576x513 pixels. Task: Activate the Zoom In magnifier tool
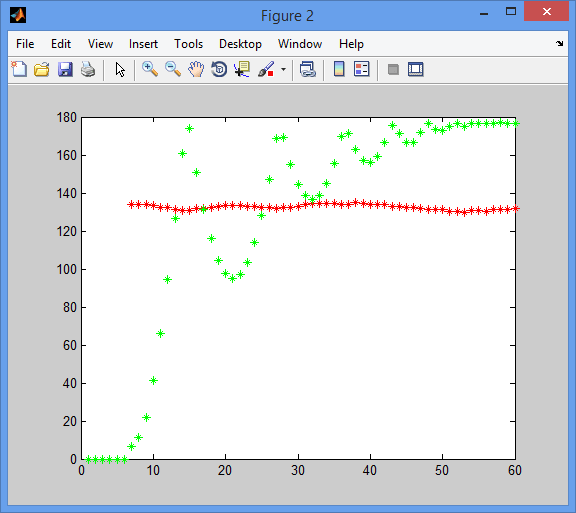tap(150, 69)
